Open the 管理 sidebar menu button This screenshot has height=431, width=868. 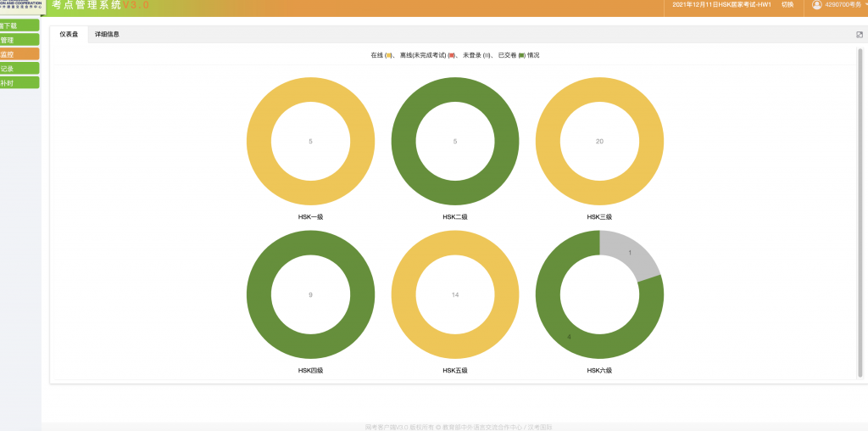tap(19, 40)
